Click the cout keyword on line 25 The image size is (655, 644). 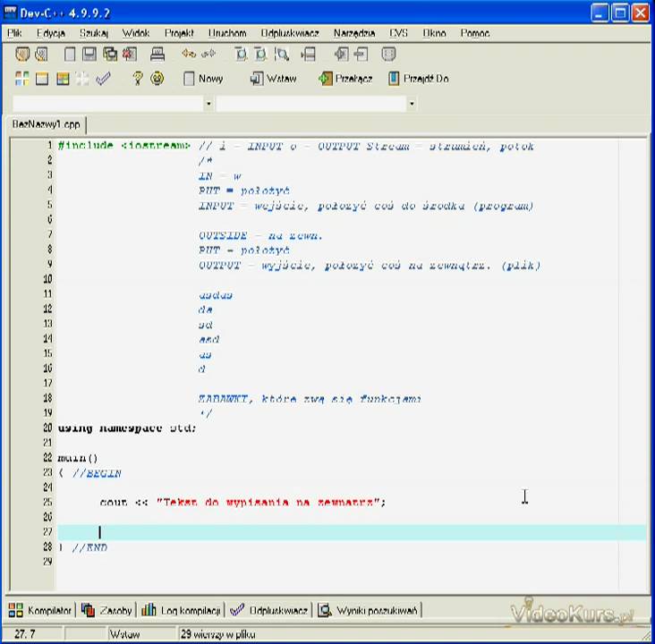(x=114, y=502)
